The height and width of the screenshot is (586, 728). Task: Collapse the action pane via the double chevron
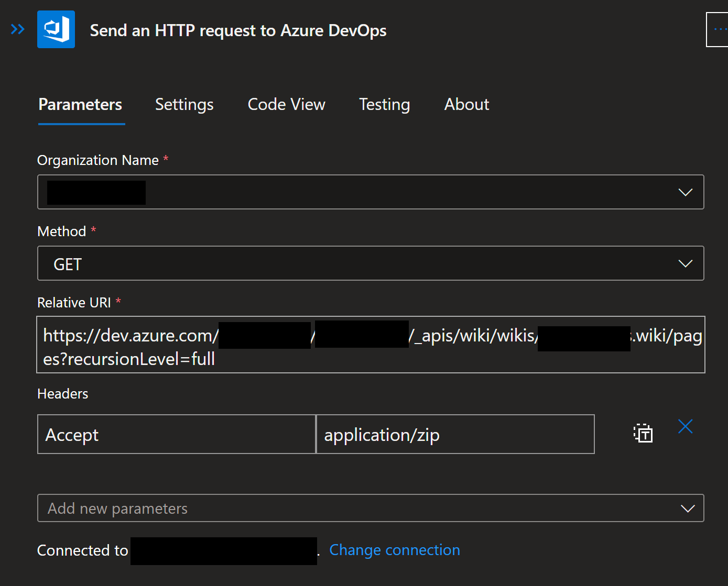[17, 29]
